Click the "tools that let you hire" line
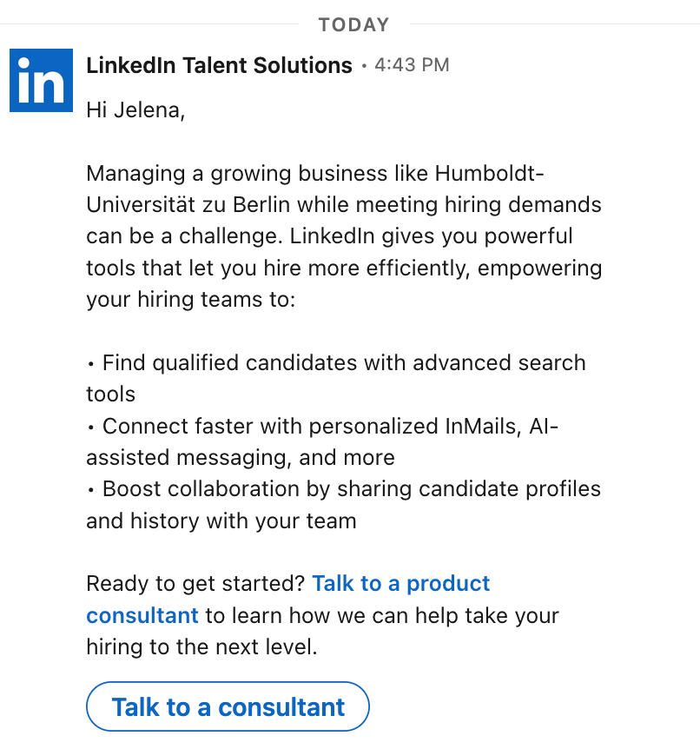 pyautogui.click(x=226, y=268)
